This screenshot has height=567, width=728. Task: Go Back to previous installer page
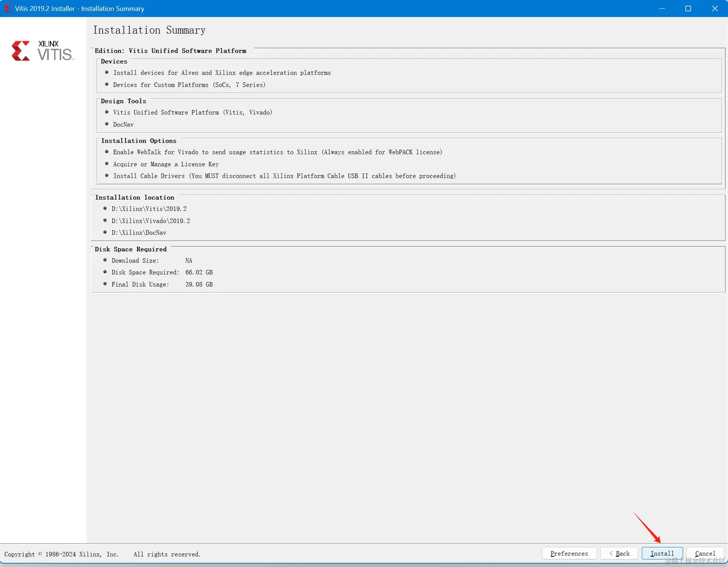[619, 553]
